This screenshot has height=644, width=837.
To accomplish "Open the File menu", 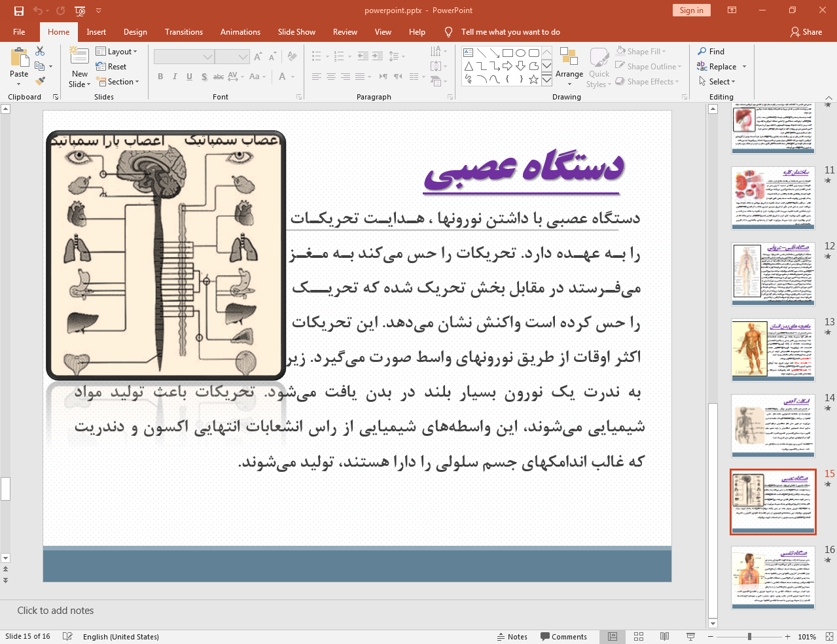I will coord(19,31).
